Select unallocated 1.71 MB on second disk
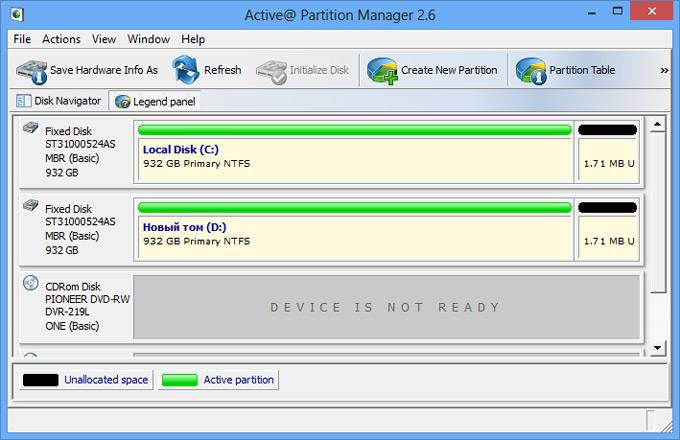 (608, 238)
